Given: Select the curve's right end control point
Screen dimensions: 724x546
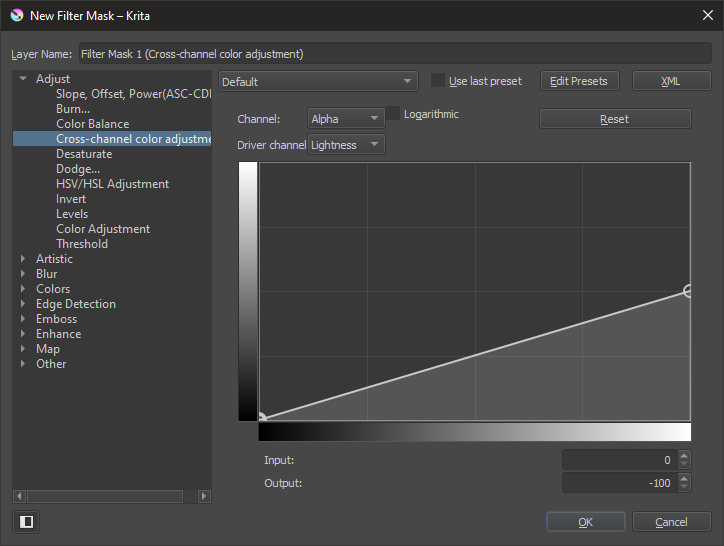Looking at the screenshot, I should point(688,291).
